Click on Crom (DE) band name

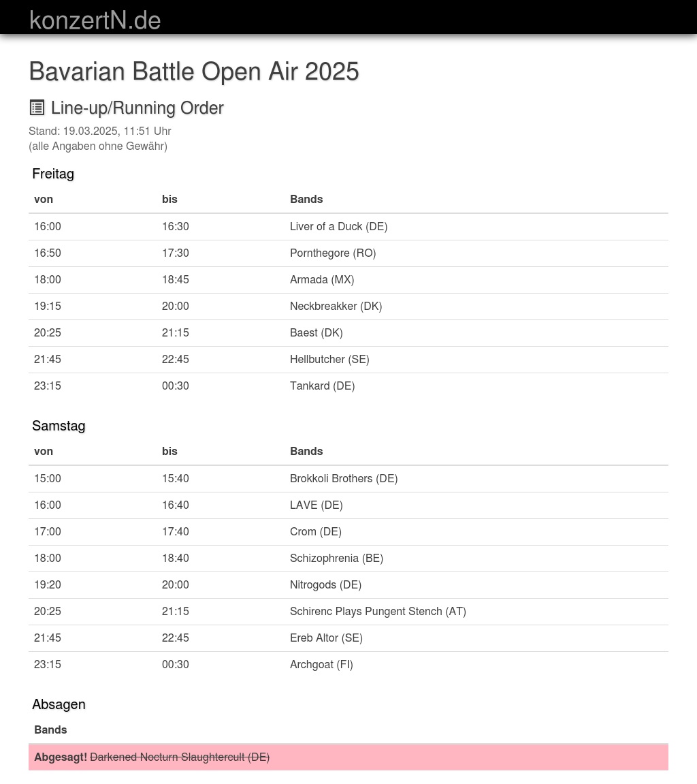pyautogui.click(x=315, y=532)
